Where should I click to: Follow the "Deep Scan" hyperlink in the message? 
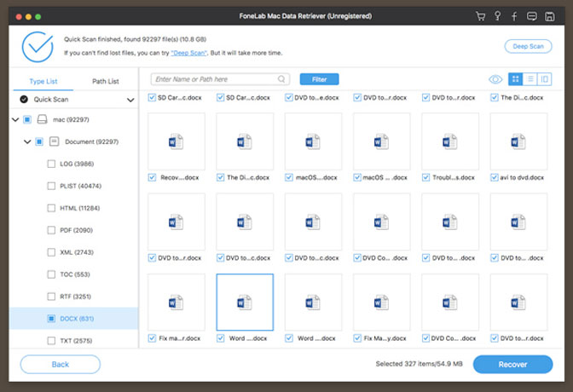pyautogui.click(x=188, y=53)
